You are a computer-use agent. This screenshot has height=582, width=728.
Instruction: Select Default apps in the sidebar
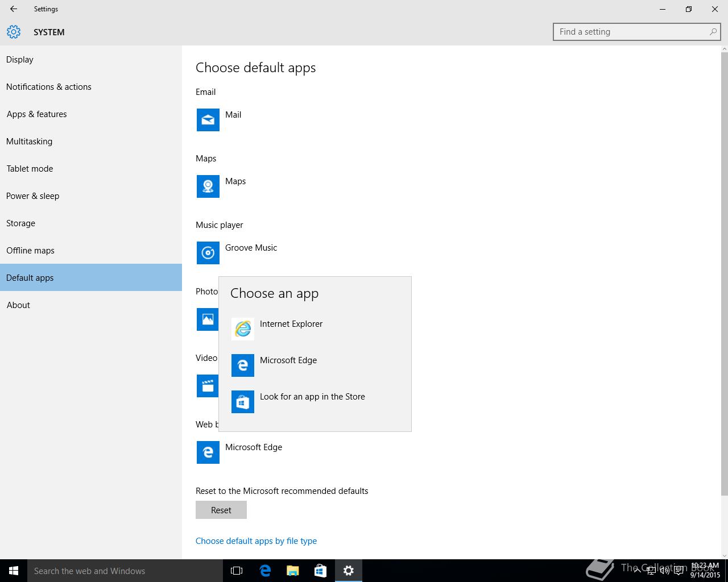(91, 277)
